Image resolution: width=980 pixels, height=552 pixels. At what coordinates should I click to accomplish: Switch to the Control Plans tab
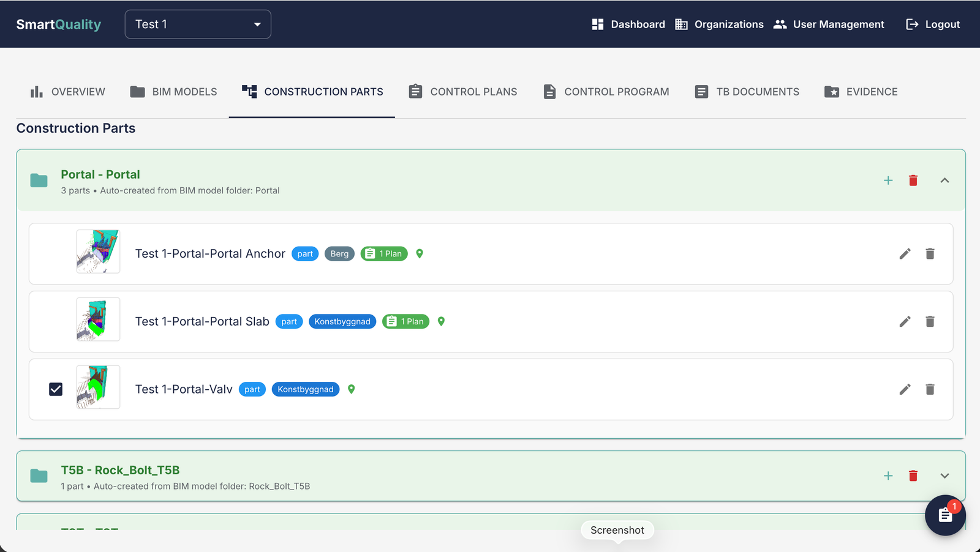click(x=462, y=92)
